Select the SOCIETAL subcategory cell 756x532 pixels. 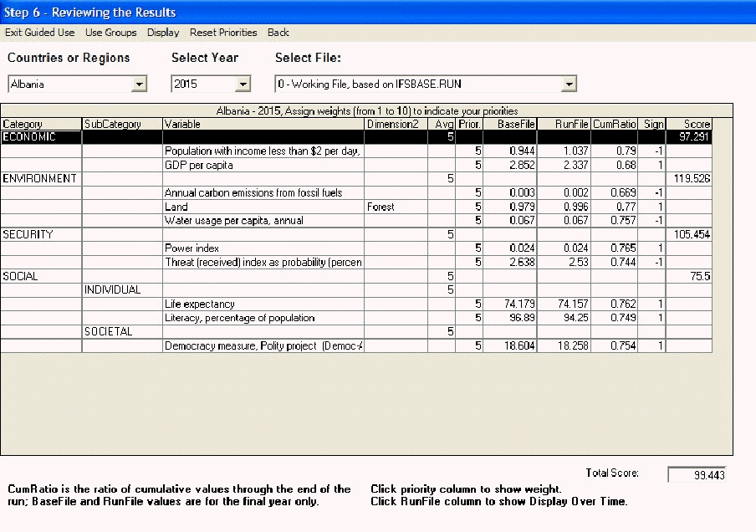click(122, 332)
